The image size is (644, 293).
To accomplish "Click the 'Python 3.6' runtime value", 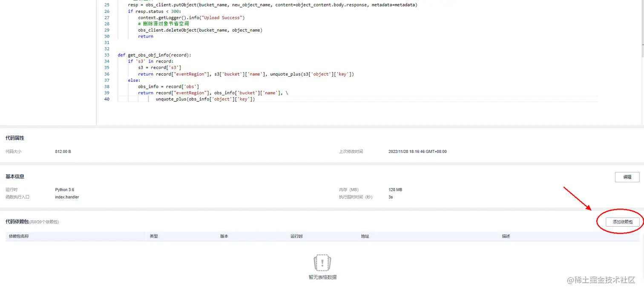I will point(65,190).
